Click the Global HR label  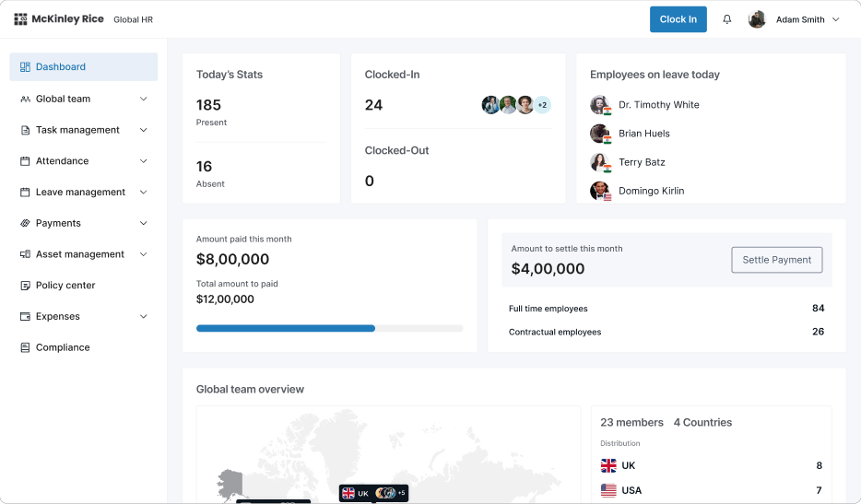coord(133,19)
